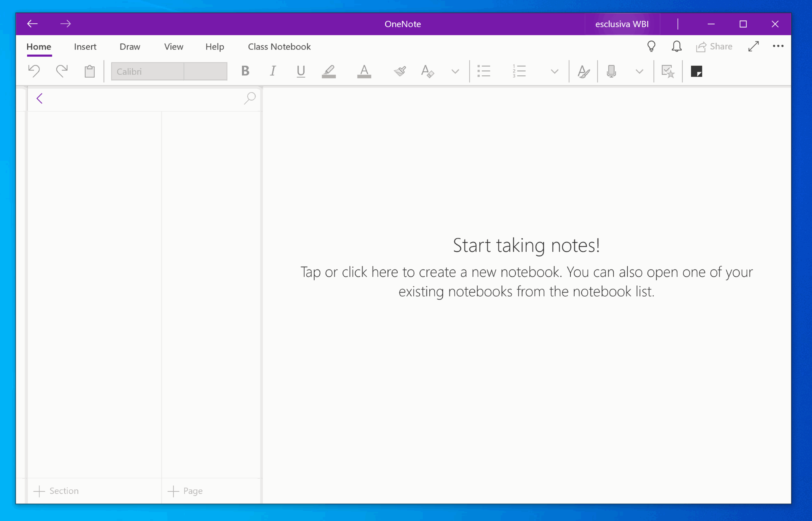Screen dimensions: 812x521
Task: Toggle the Tag checkbox in toolbar
Action: 668,71
